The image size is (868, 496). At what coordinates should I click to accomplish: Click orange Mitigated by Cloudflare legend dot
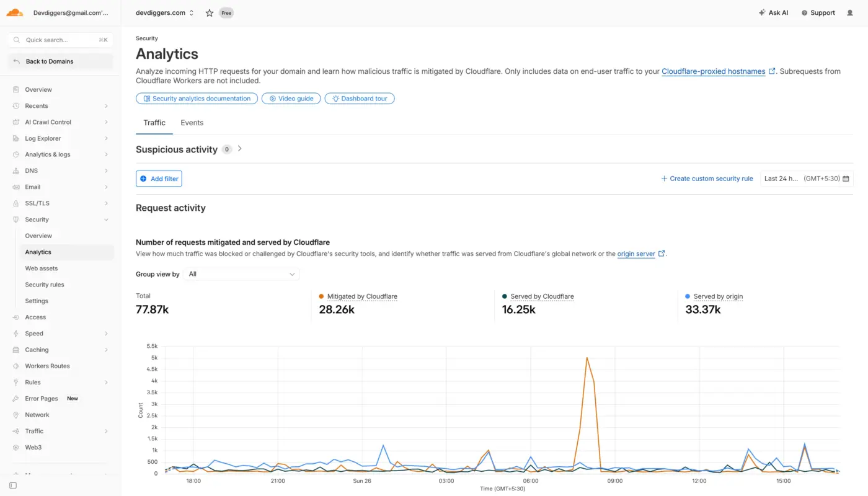[x=321, y=296]
